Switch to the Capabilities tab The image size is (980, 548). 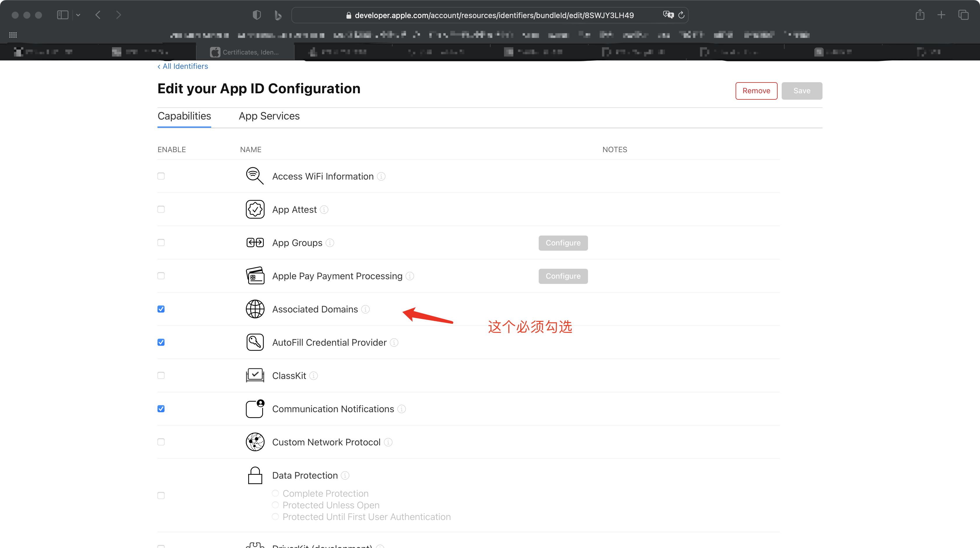point(184,116)
